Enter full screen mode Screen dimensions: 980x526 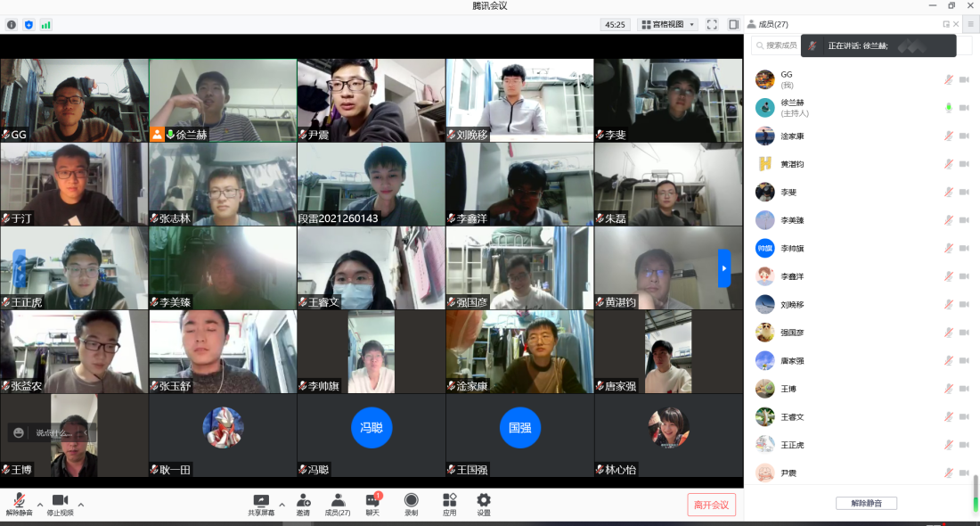point(712,25)
